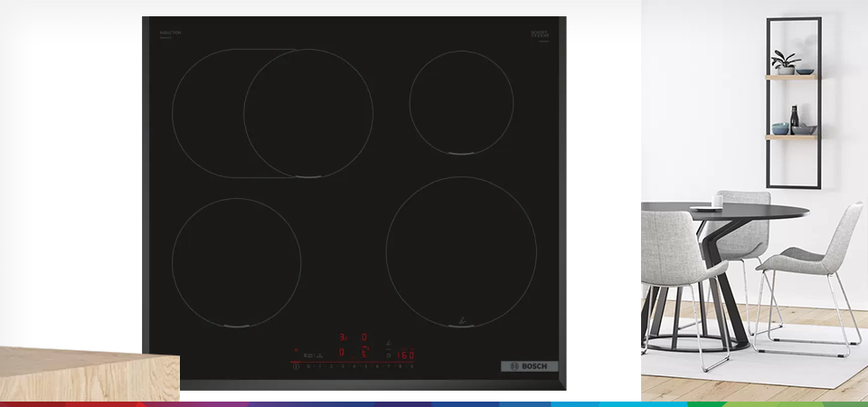Click the wall shelf with the plant
Screen dimensions: 868x407
[x=792, y=76]
